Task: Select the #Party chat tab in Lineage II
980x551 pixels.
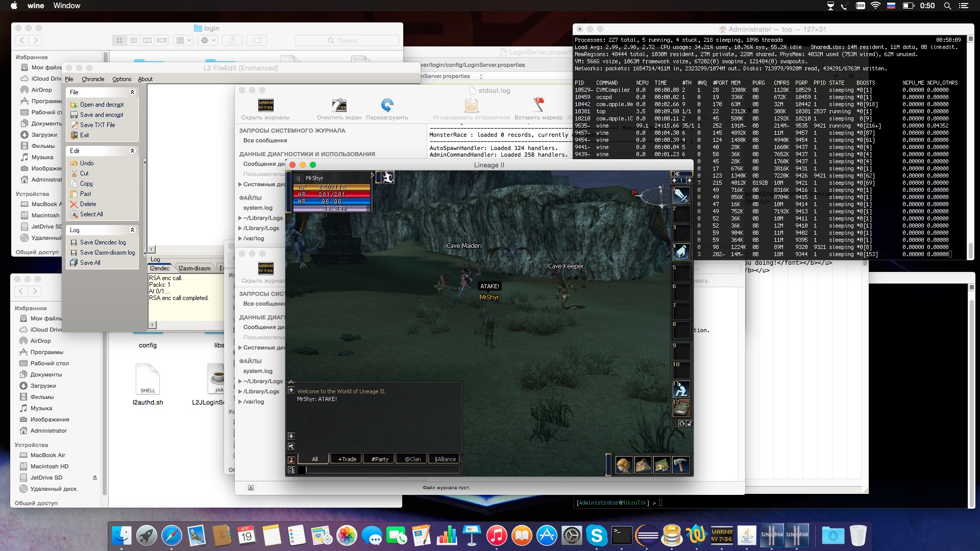Action: [x=380, y=459]
